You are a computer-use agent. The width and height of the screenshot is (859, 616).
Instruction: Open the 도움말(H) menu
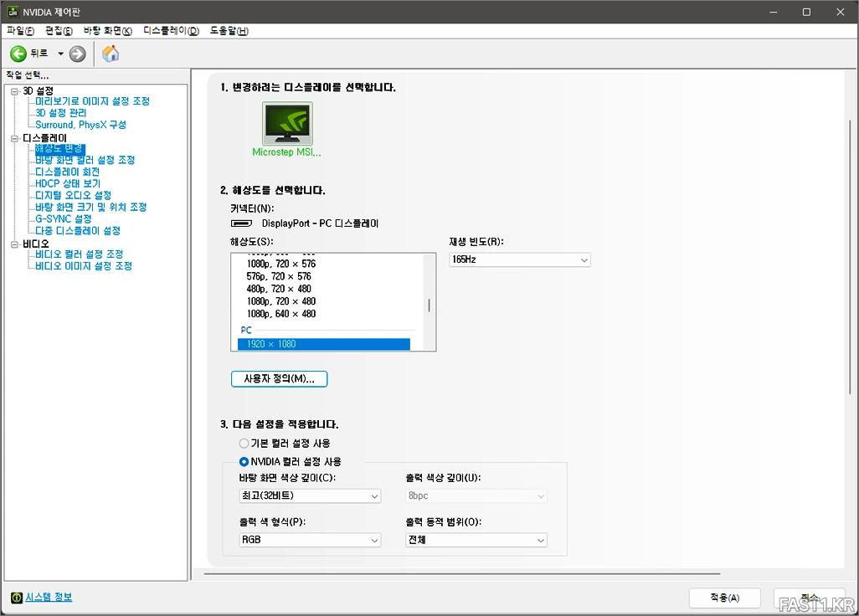click(229, 31)
